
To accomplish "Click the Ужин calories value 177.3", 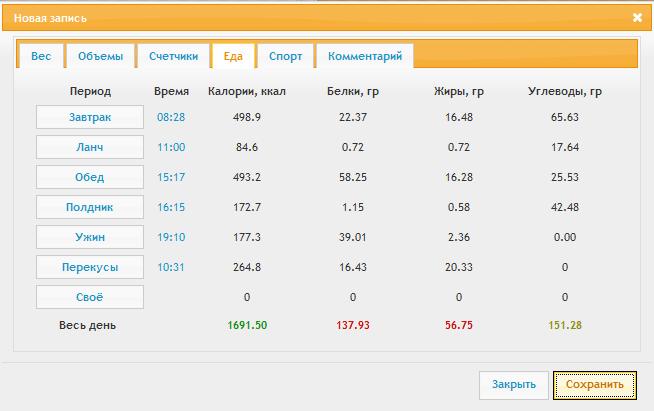I will [x=247, y=237].
